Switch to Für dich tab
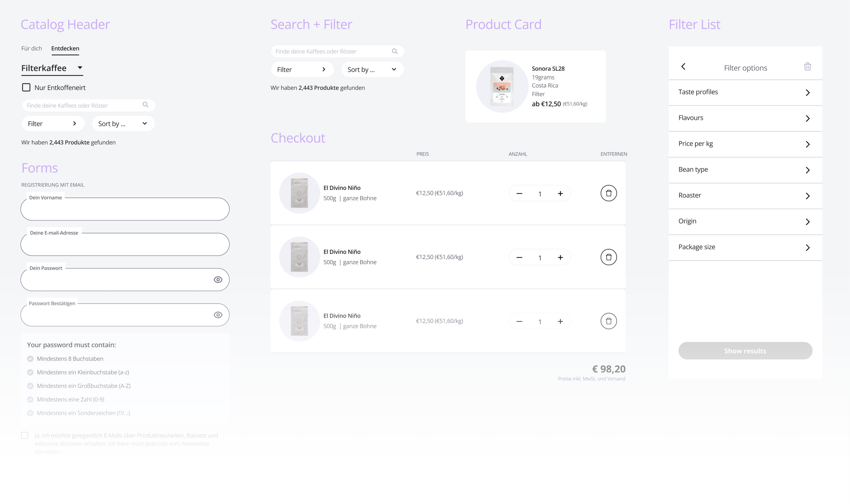Screen dimensions: 850x504 coord(31,49)
